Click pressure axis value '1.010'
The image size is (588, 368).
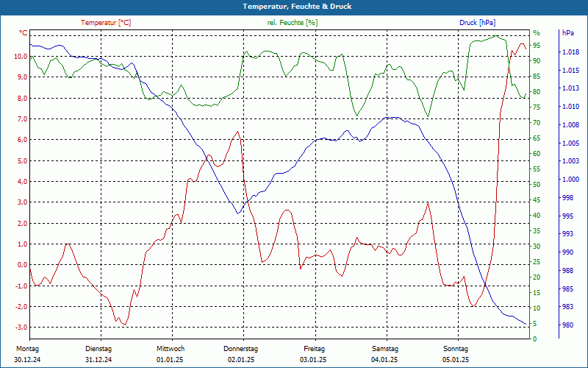(x=570, y=107)
